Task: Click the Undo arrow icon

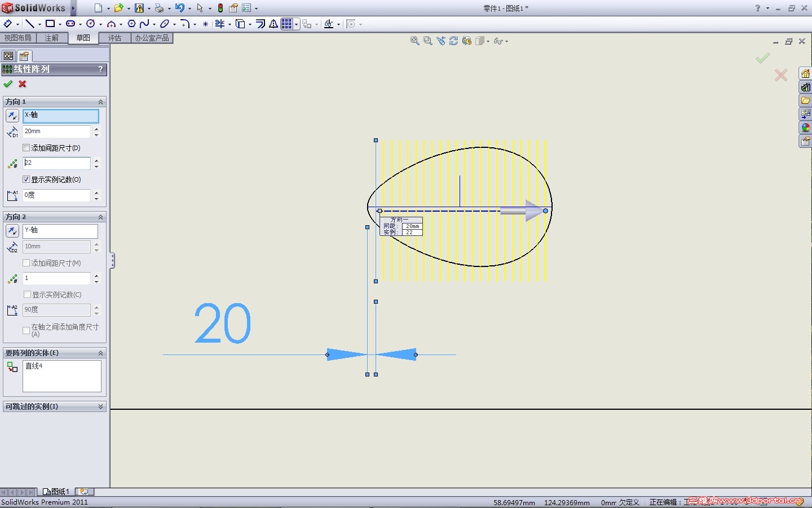Action: [179, 8]
